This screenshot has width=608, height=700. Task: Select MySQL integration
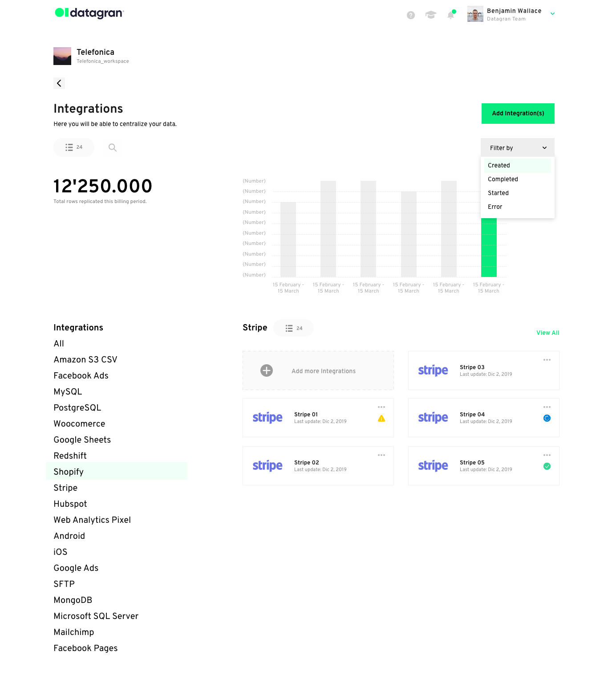coord(68,392)
